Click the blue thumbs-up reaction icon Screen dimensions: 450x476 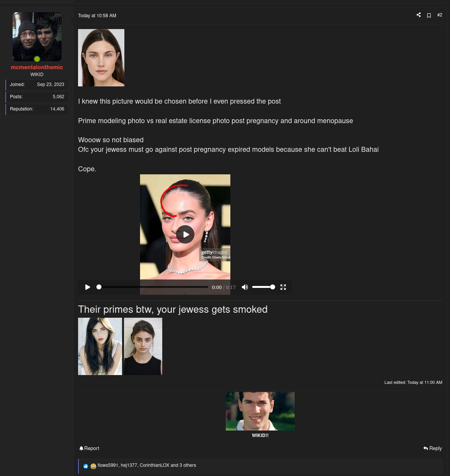click(86, 466)
